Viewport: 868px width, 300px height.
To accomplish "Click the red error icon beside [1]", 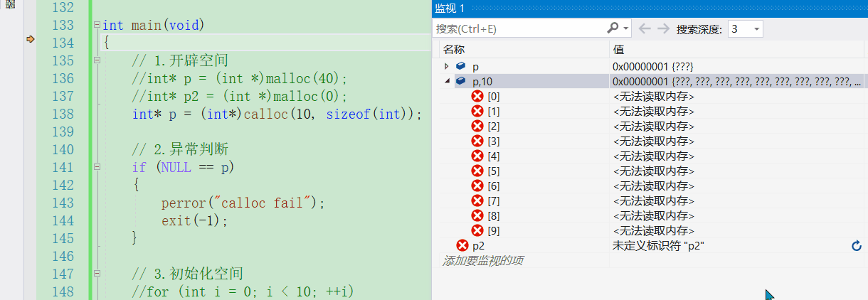I will coord(478,111).
